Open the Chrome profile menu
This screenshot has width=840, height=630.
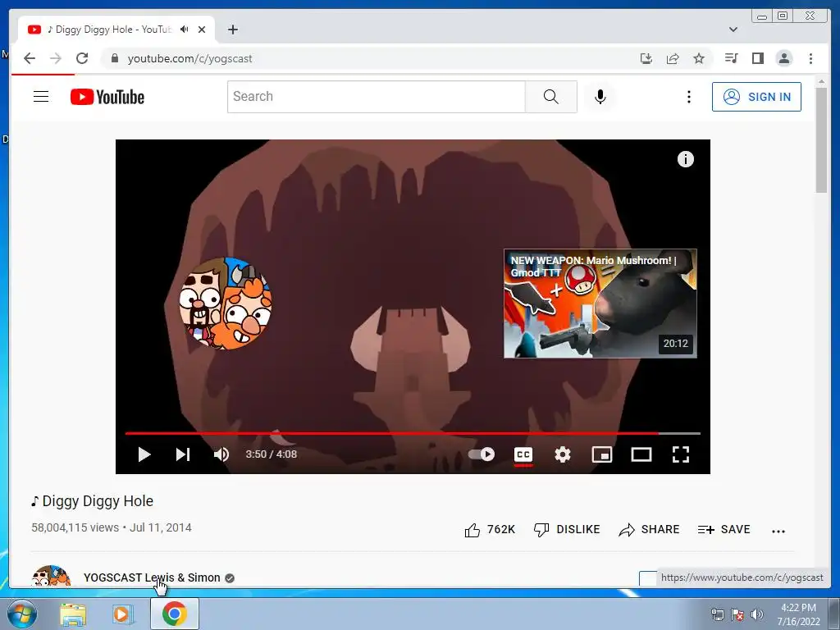point(783,58)
